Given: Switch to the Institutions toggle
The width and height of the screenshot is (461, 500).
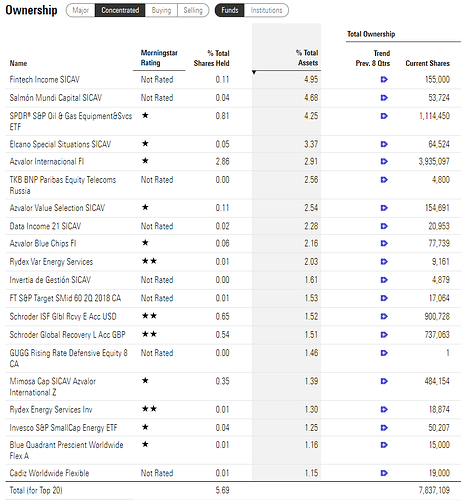Looking at the screenshot, I should tap(266, 10).
